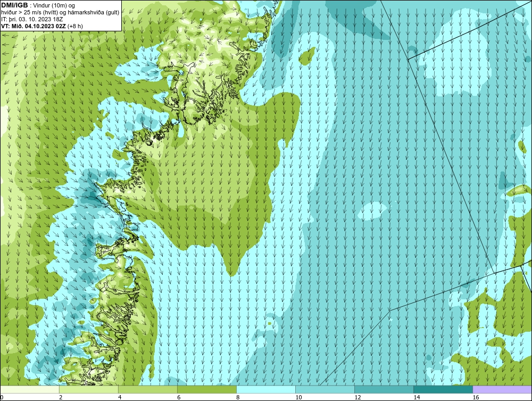Click the 8–10 m/s pale cyan swatch
Viewport: 532px width, 401px height.
[x=266, y=389]
